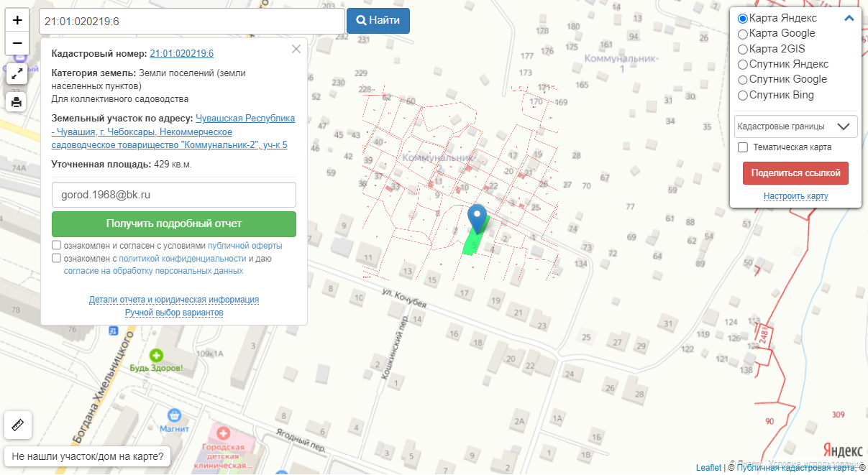This screenshot has height=475, width=868.
Task: Zoom in the map with plus button
Action: click(x=17, y=20)
